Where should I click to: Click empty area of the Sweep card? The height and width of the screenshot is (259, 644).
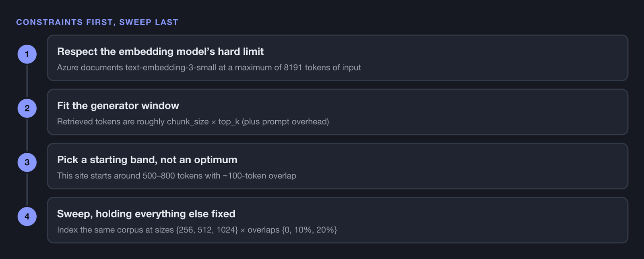click(x=483, y=220)
